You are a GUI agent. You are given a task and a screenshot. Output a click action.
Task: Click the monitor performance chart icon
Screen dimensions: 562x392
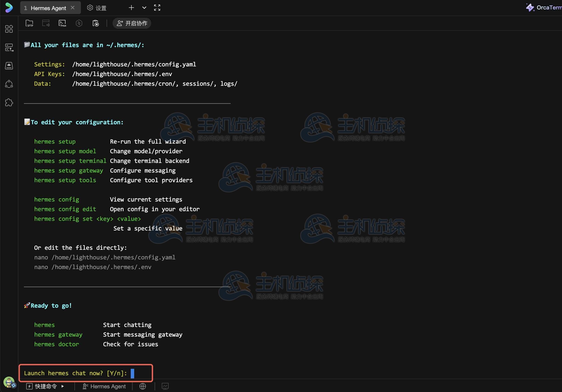point(165,386)
